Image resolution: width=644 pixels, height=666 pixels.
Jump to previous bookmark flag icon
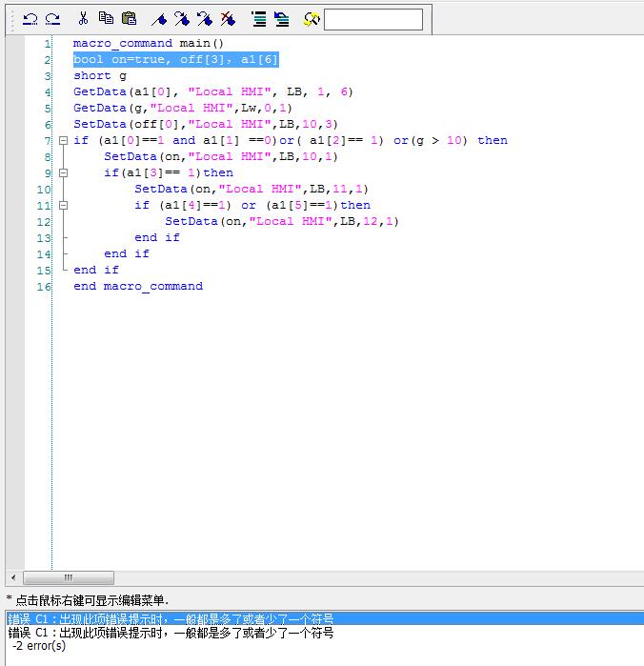205,19
